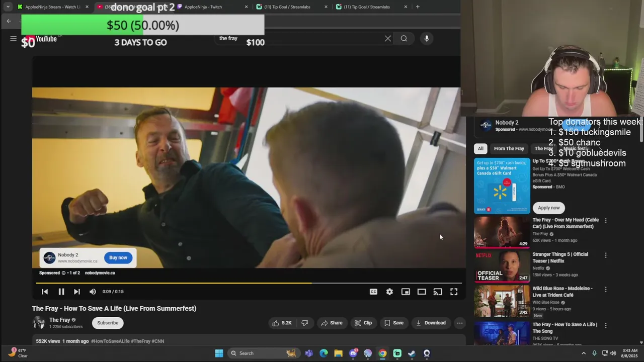Click Apply now on the BMO ad
This screenshot has width=644, height=362.
point(548,208)
